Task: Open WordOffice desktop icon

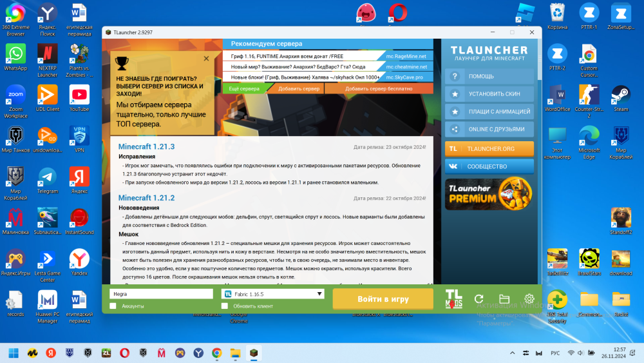Action: [x=557, y=98]
